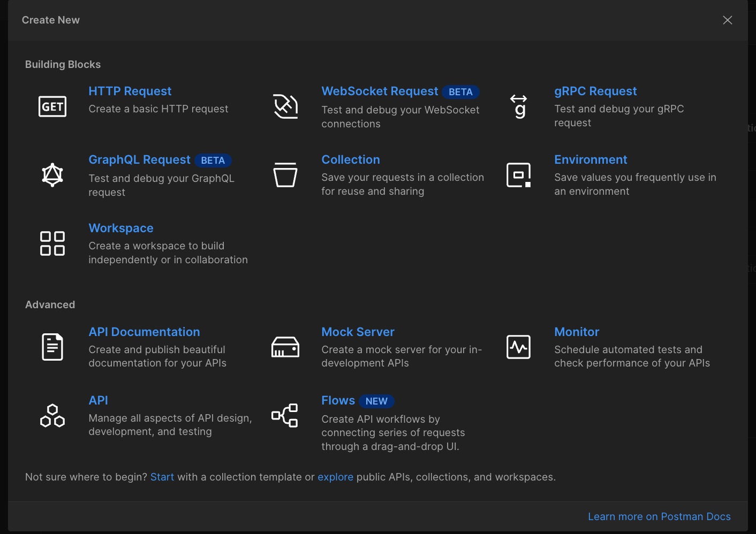Click 'Save values you frequently use' description
The width and height of the screenshot is (756, 534).
(x=635, y=184)
